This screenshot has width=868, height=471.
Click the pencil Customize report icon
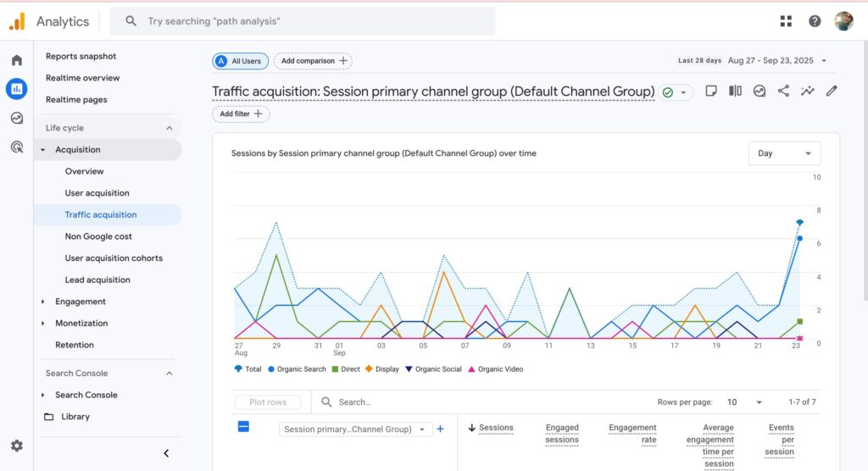(x=832, y=91)
